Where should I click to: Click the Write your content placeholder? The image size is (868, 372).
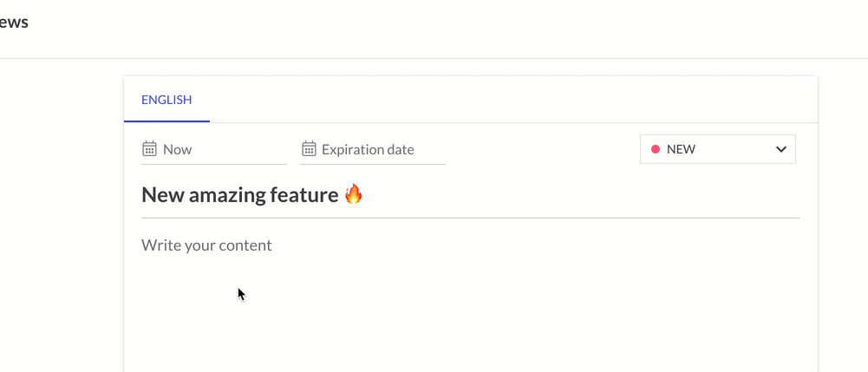pyautogui.click(x=206, y=245)
